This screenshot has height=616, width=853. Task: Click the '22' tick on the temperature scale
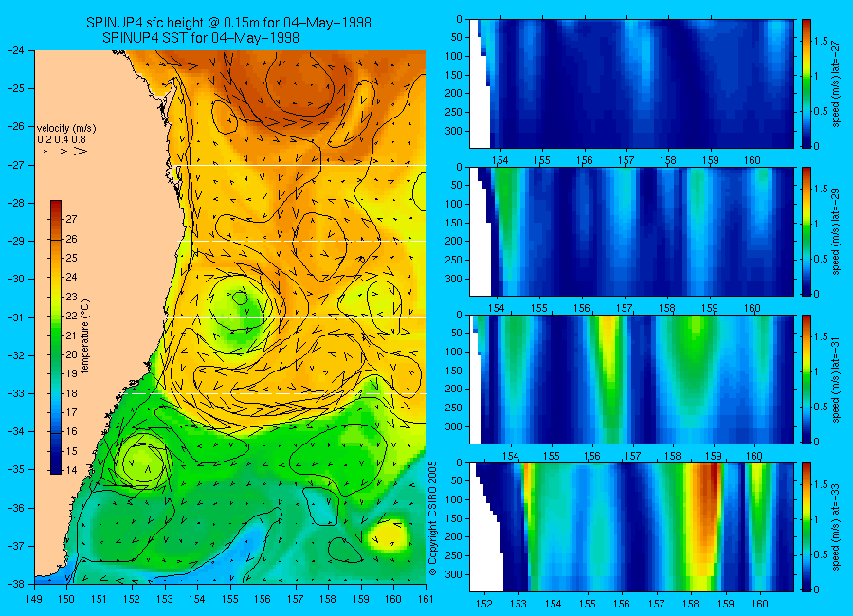click(71, 317)
